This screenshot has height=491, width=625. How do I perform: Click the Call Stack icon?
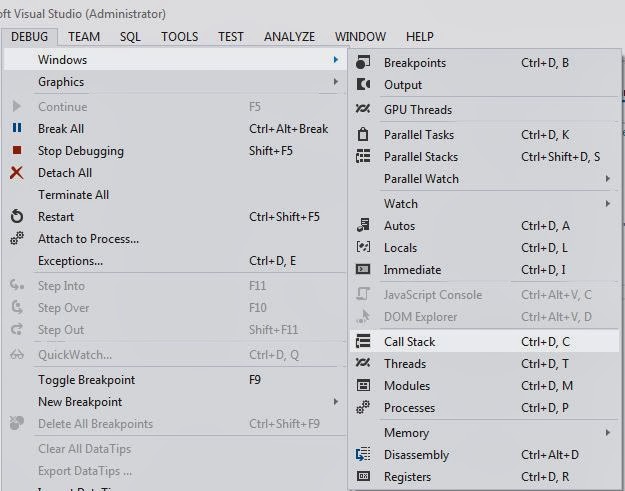tap(363, 341)
